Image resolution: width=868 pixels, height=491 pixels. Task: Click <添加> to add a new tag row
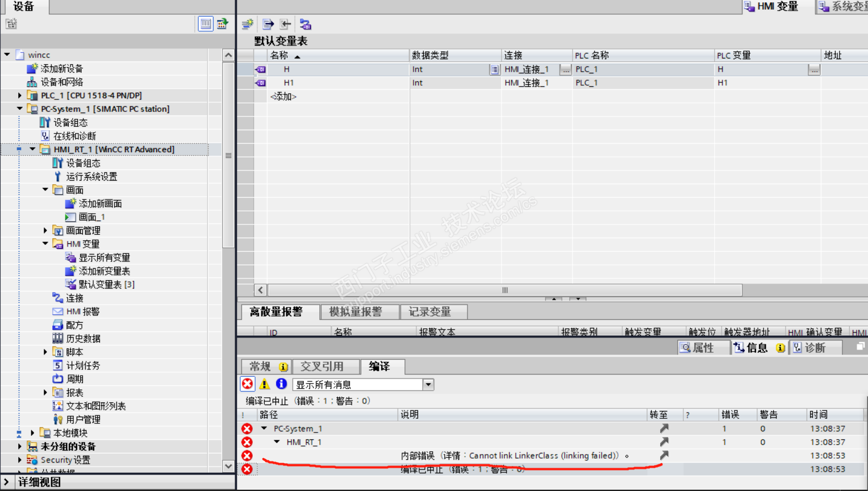click(283, 97)
